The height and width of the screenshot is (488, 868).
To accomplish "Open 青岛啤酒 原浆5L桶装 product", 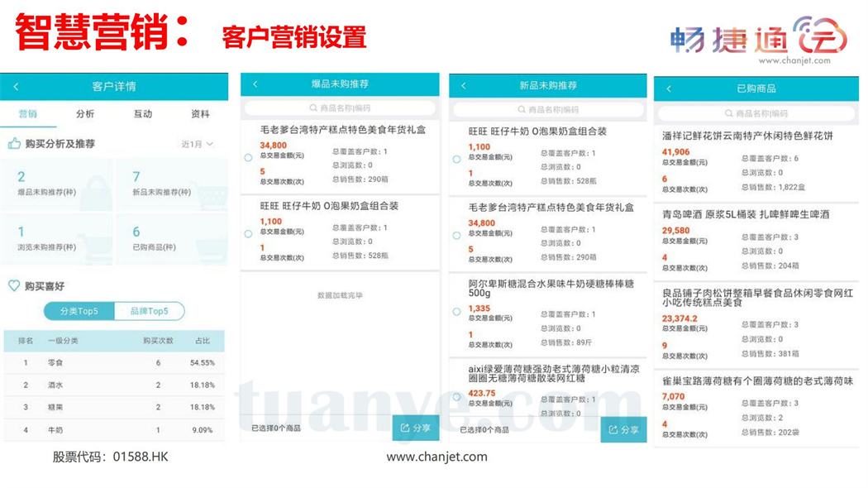I will [756, 242].
